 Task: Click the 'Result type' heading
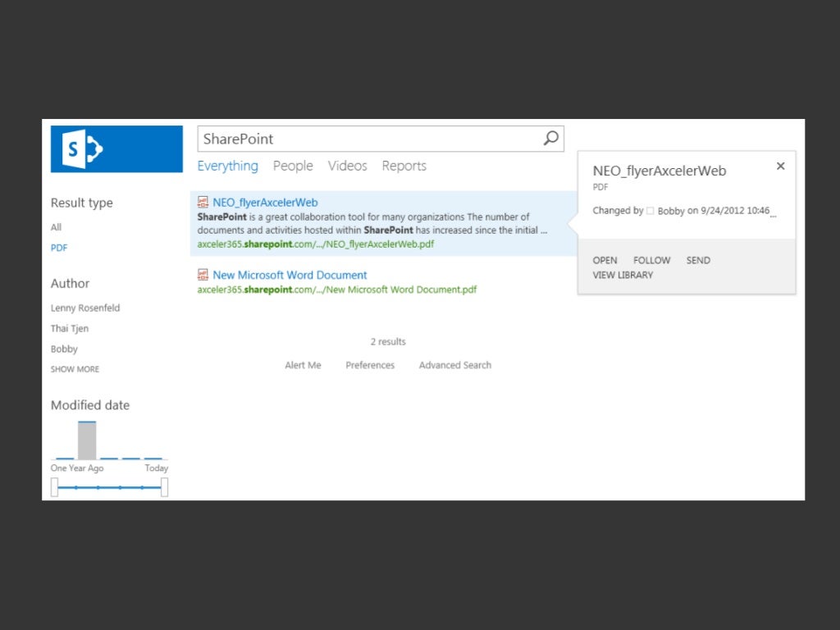(82, 203)
